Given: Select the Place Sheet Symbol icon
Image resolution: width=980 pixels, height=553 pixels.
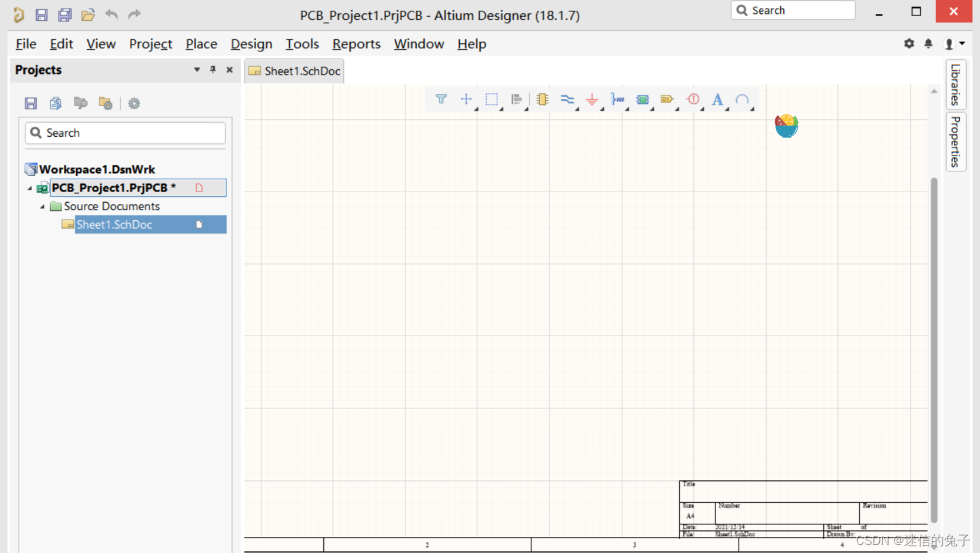Looking at the screenshot, I should pyautogui.click(x=642, y=99).
